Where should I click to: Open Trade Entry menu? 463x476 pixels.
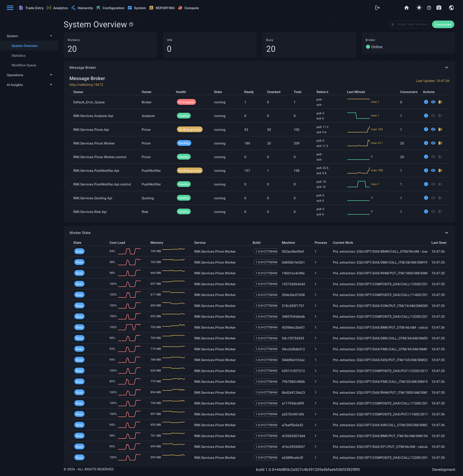[x=31, y=8]
